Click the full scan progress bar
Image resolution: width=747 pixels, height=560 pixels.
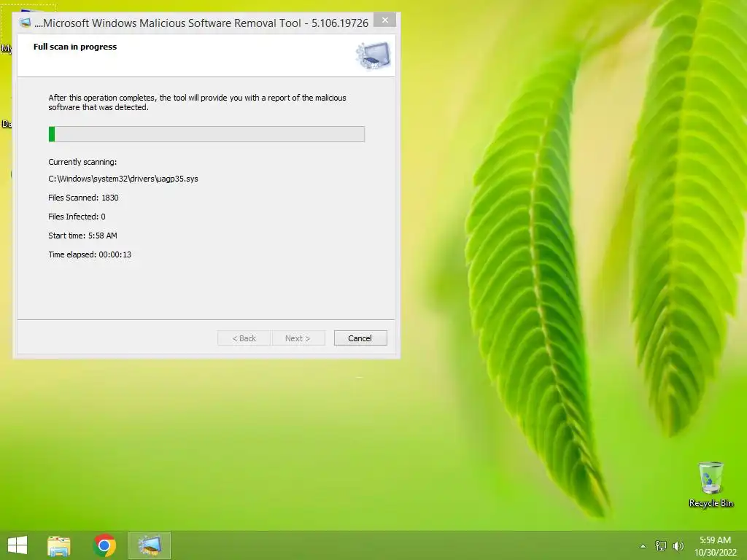[x=206, y=134]
